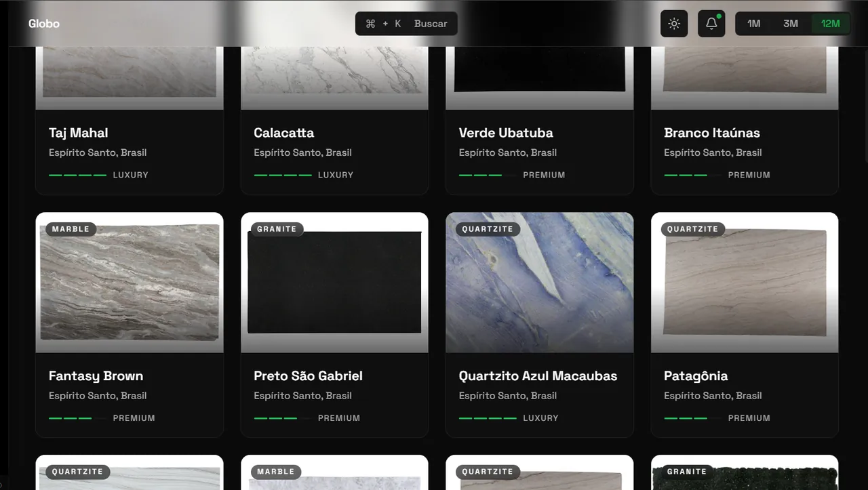The width and height of the screenshot is (868, 490).
Task: Click the Fantasy Brown slab image
Action: pyautogui.click(x=130, y=283)
